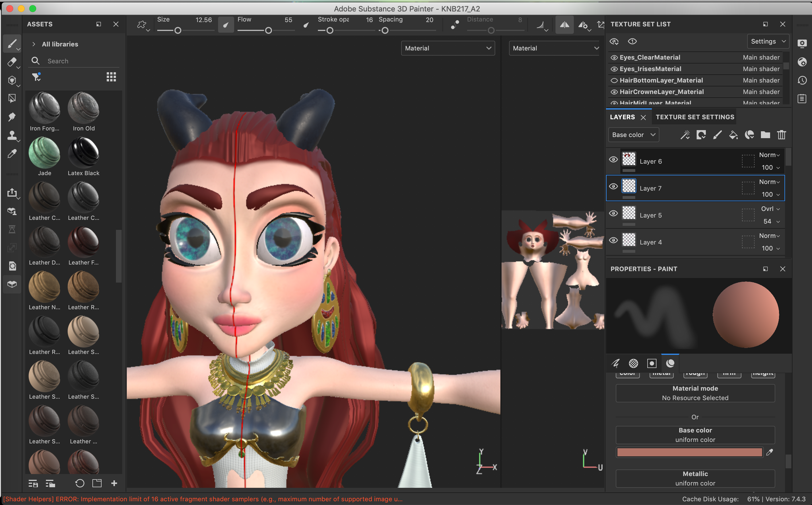Open the Settings menu in Texture Set List
The height and width of the screenshot is (505, 812).
(x=768, y=42)
